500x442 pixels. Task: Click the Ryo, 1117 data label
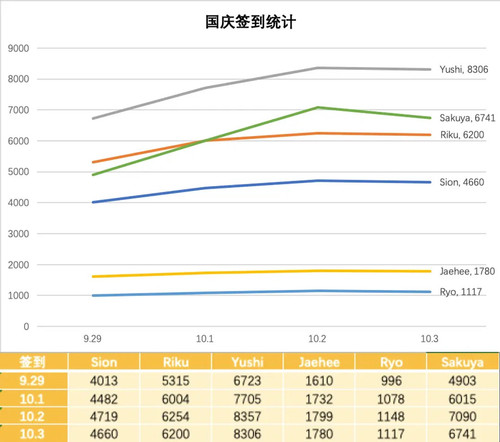(461, 292)
